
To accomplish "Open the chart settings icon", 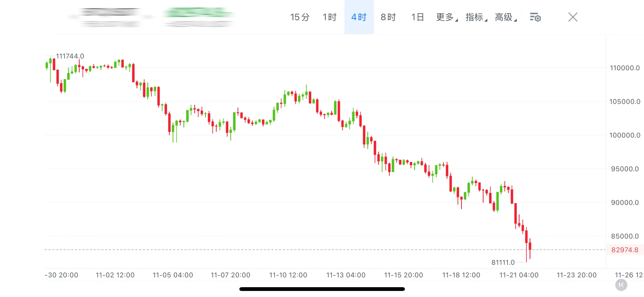I will pos(535,17).
